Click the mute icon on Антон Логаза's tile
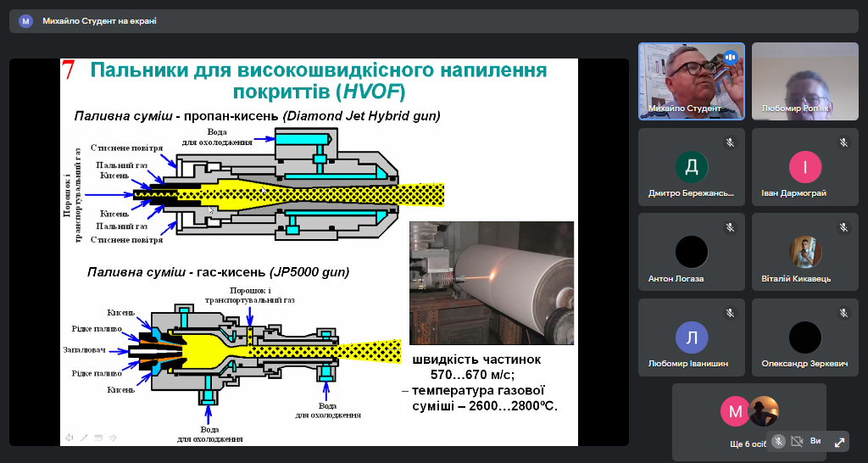The image size is (868, 463). point(730,227)
